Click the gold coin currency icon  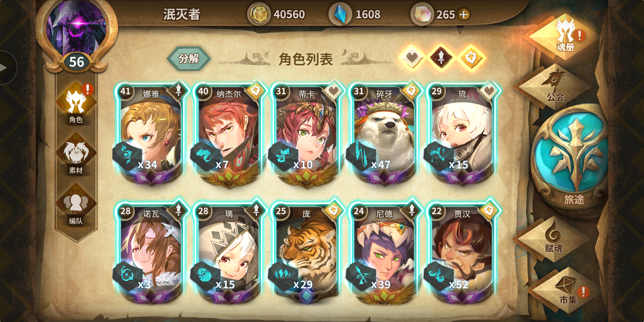click(258, 14)
